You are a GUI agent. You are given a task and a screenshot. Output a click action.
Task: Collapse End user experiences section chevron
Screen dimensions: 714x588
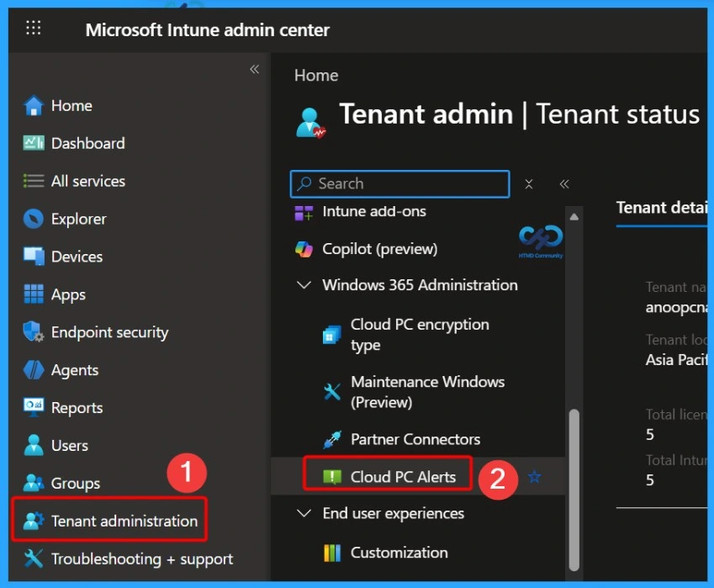click(304, 514)
